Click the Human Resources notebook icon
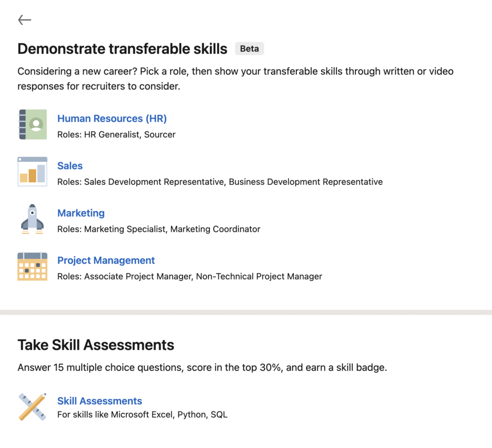Screen dimensions: 492x448 (33, 124)
